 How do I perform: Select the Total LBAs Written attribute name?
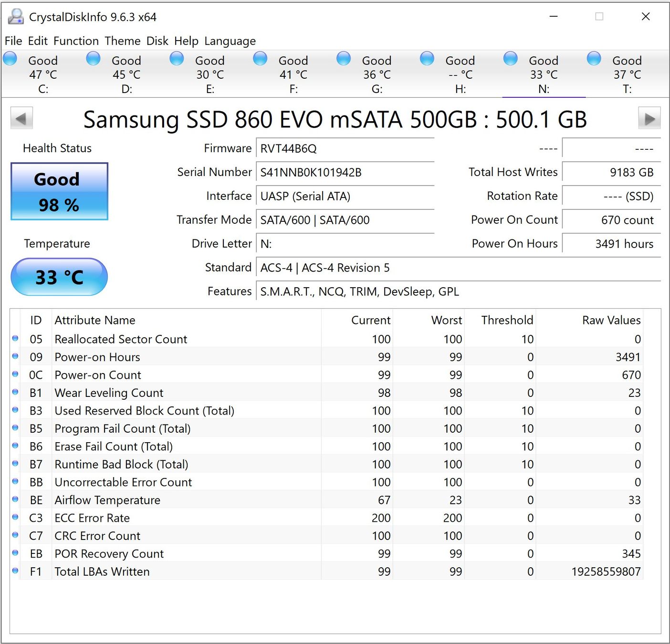(x=102, y=571)
